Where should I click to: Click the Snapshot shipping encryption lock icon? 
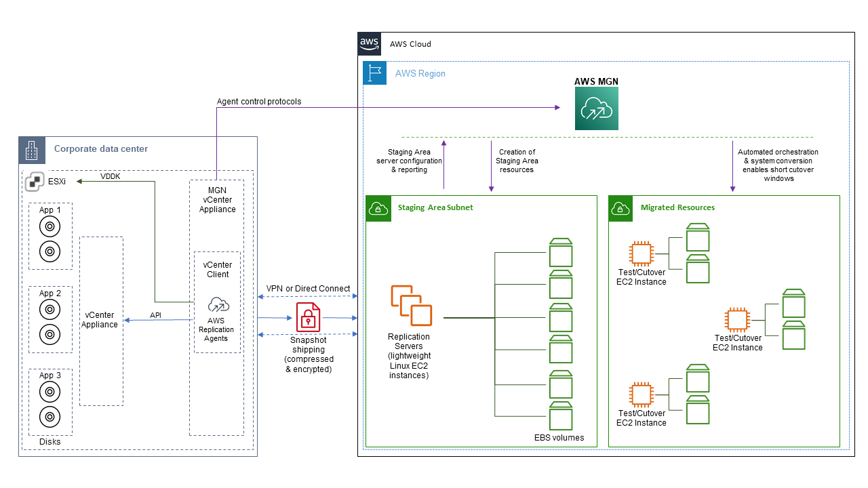tap(307, 317)
